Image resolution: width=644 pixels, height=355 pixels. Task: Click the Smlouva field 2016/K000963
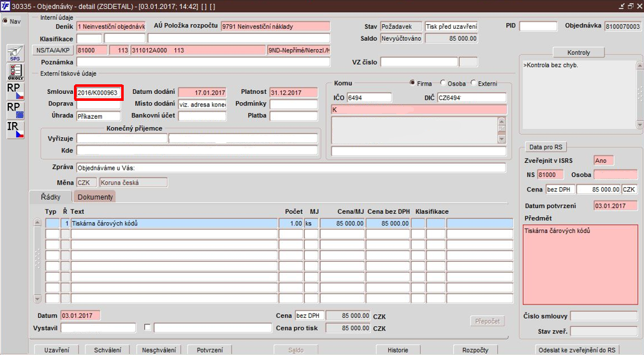pos(99,93)
